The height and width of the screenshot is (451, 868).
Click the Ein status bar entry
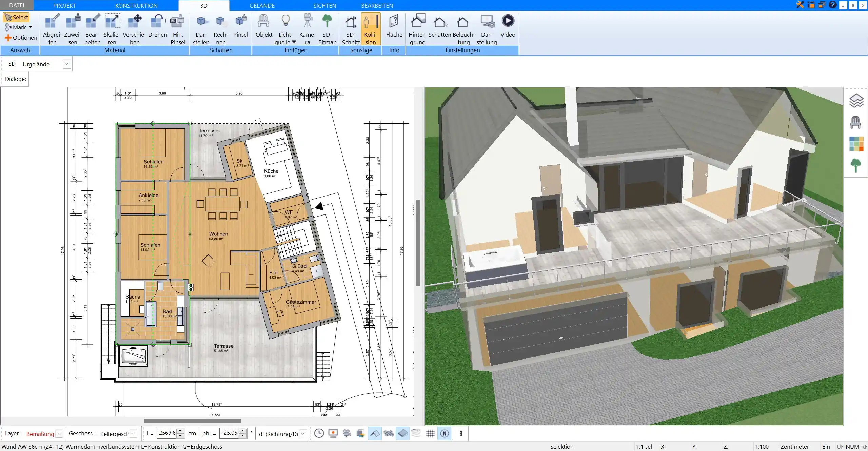[x=826, y=447]
